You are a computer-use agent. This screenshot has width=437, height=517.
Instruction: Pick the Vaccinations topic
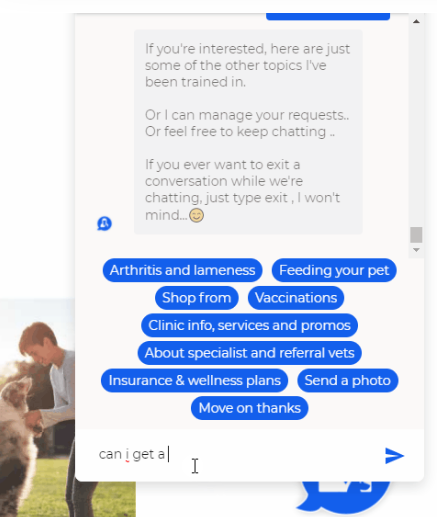(296, 298)
